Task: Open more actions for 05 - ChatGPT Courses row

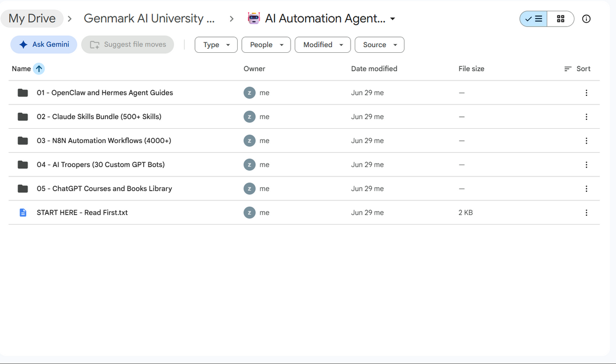Action: (x=586, y=189)
